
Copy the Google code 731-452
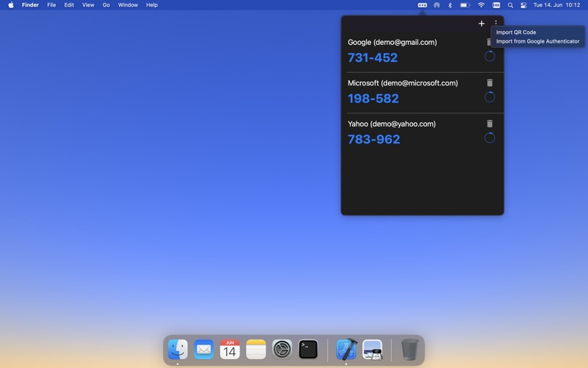pyautogui.click(x=373, y=57)
